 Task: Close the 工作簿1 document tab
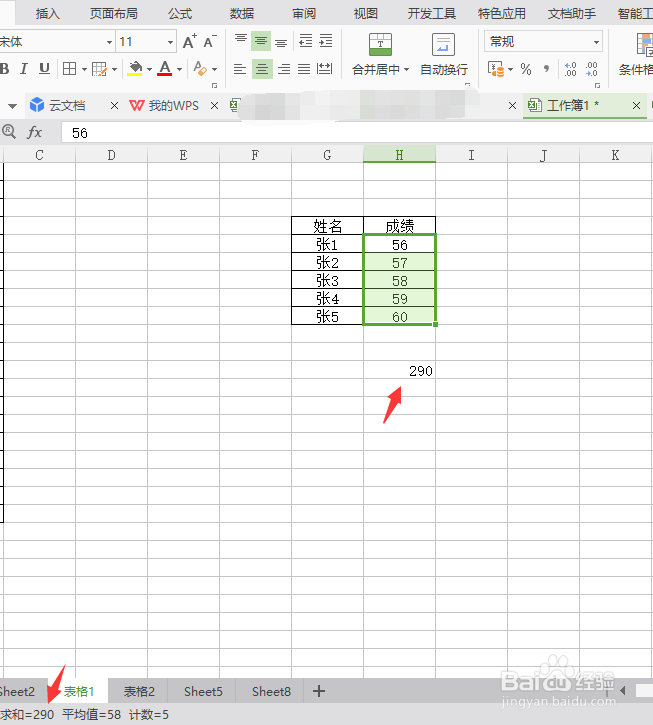point(636,105)
